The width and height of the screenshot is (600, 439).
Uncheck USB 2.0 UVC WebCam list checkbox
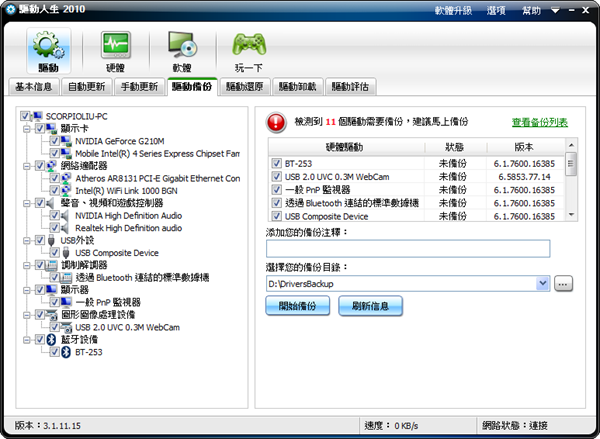[x=276, y=176]
